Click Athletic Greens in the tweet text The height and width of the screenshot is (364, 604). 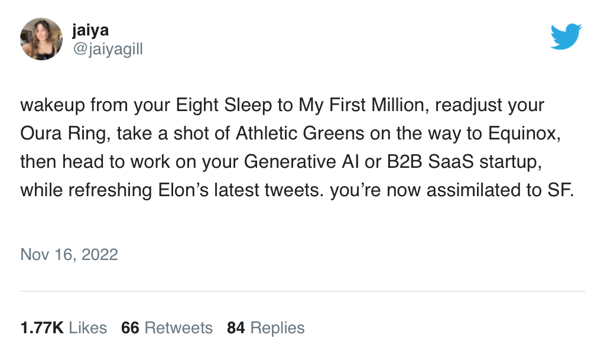[300, 134]
